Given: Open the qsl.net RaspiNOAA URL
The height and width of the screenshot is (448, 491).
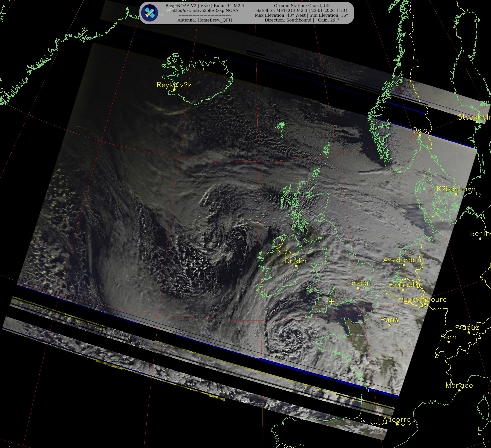Looking at the screenshot, I should pos(205,11).
